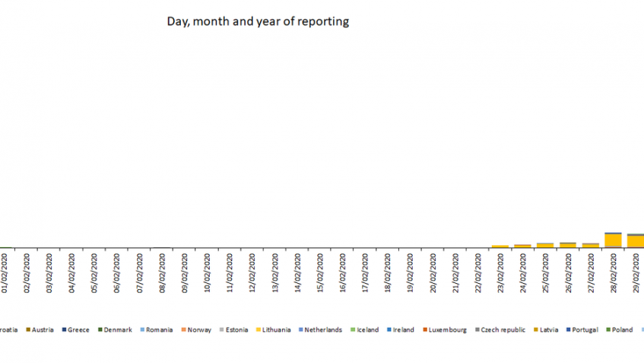644x363 pixels.
Task: Pick the 21/02/2020 axis label
Action: pyautogui.click(x=455, y=273)
